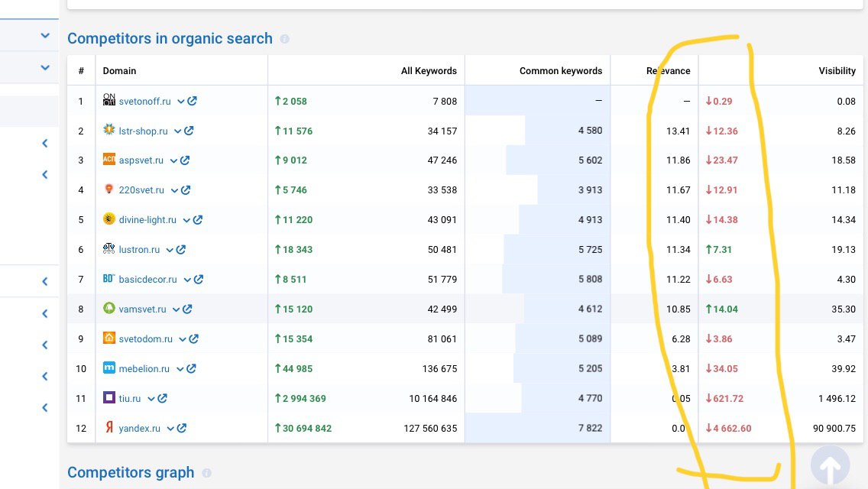Expand dropdown chevron beside divine-light.ru

point(186,220)
